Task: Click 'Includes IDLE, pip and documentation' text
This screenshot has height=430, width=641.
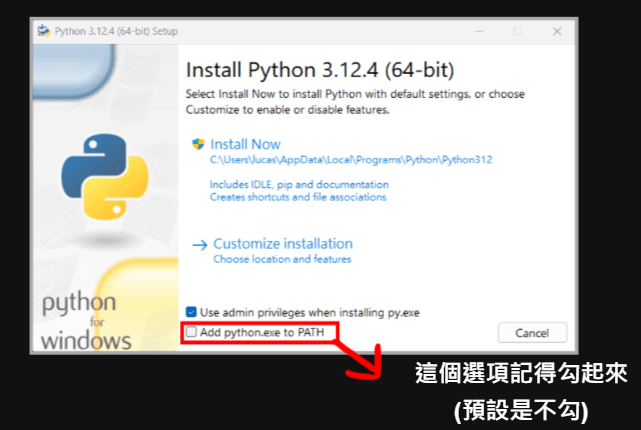Action: click(299, 185)
